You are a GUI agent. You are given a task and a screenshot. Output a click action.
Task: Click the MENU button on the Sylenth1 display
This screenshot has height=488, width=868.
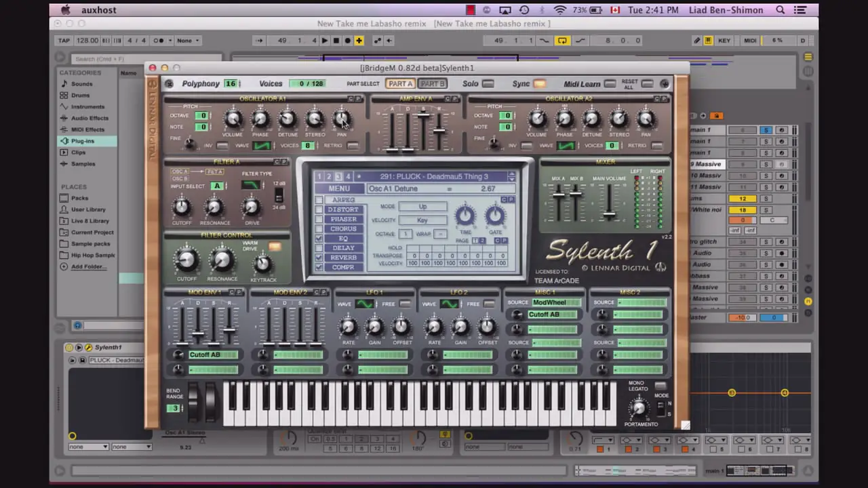tap(339, 188)
